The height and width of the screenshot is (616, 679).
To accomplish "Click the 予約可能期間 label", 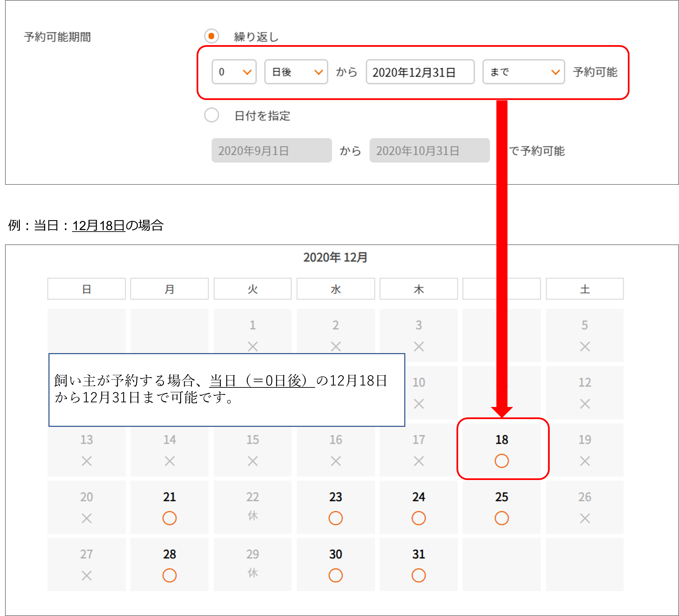I will (x=57, y=37).
